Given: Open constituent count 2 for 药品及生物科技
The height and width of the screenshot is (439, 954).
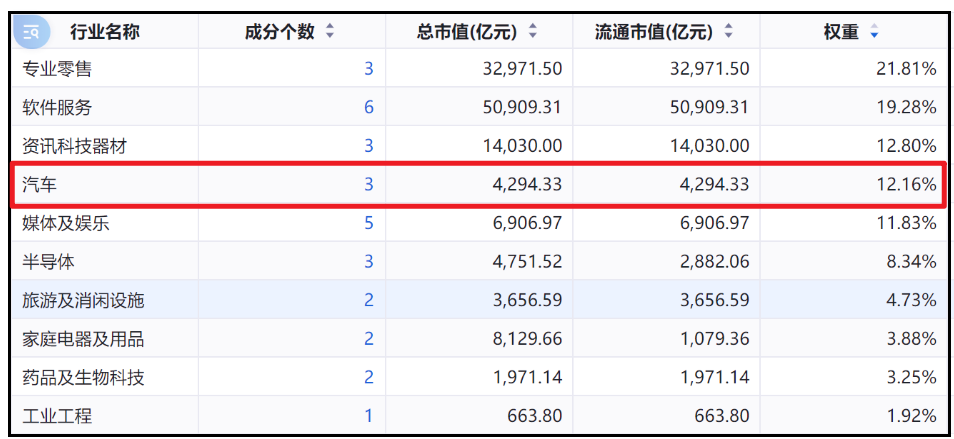Looking at the screenshot, I should coord(369,378).
